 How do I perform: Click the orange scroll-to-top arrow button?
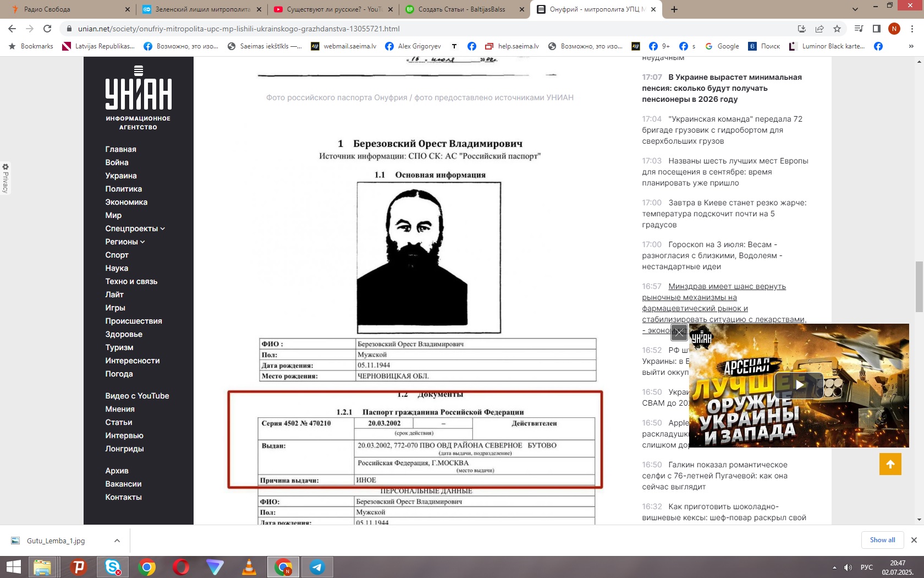890,464
